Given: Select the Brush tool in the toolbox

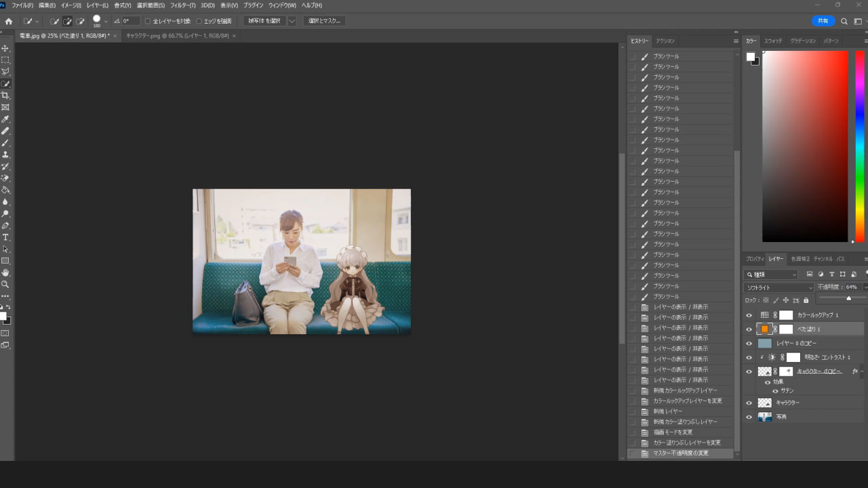Looking at the screenshot, I should click(x=5, y=143).
